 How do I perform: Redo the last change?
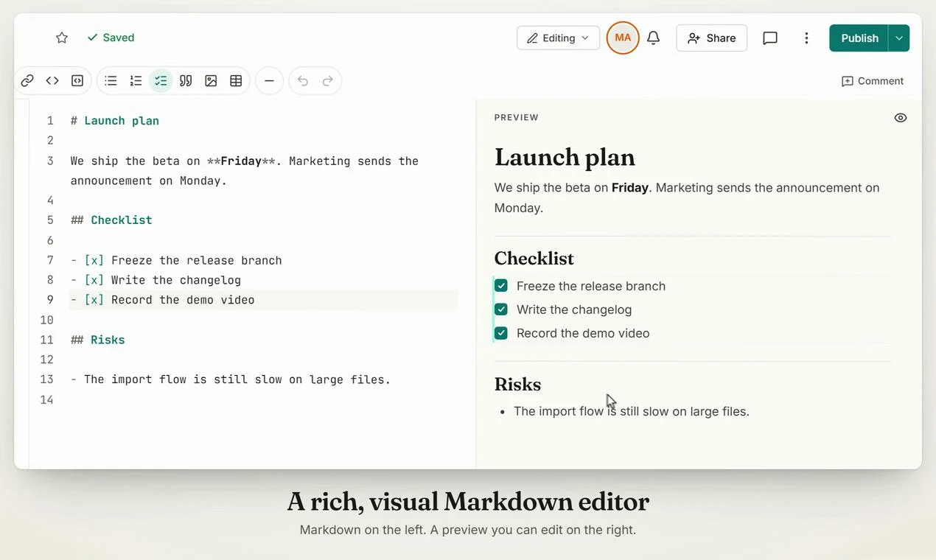click(x=328, y=81)
